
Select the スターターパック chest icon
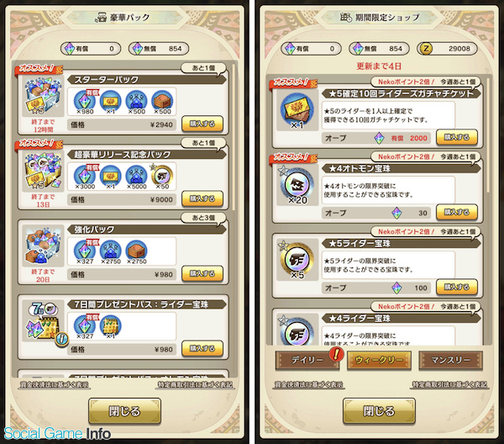43,95
